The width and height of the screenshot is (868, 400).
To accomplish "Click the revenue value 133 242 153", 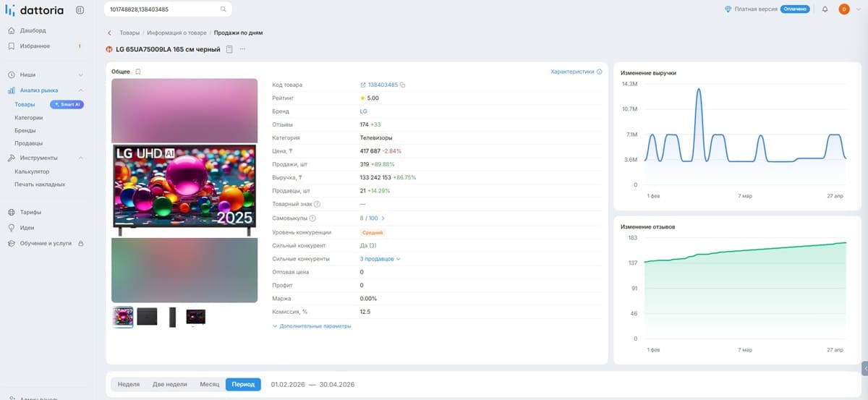I will click(x=375, y=177).
